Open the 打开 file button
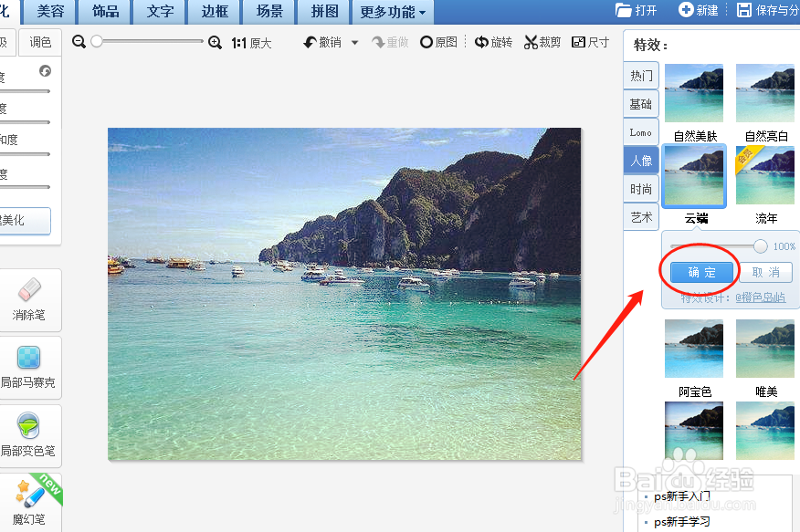Screen dimensions: 800x532 tap(637, 10)
